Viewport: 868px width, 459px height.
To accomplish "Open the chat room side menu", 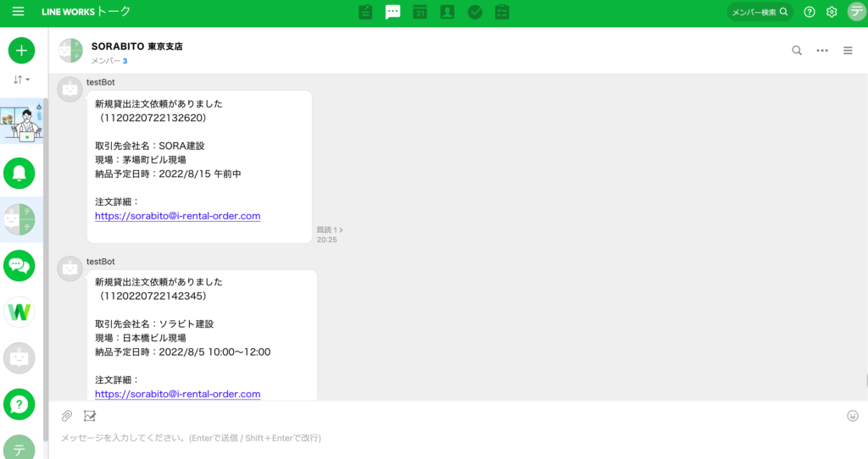I will tap(848, 51).
